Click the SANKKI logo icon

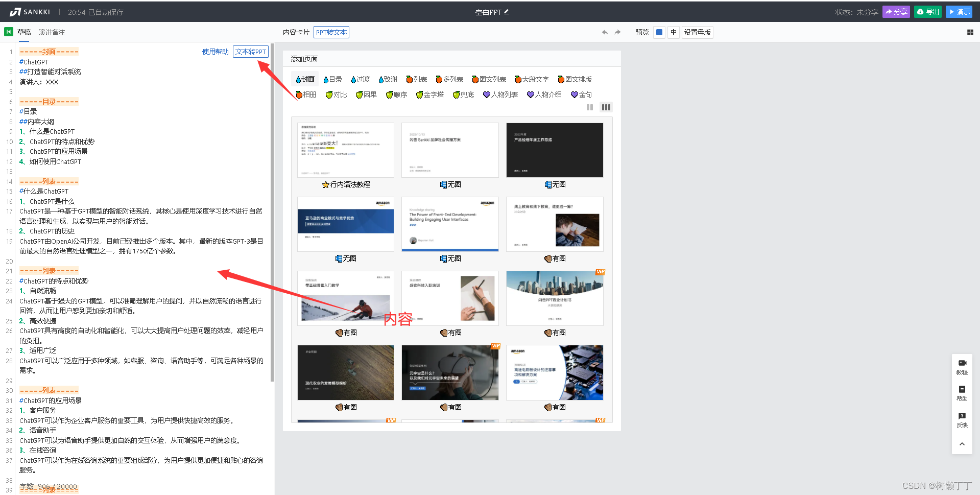point(15,12)
